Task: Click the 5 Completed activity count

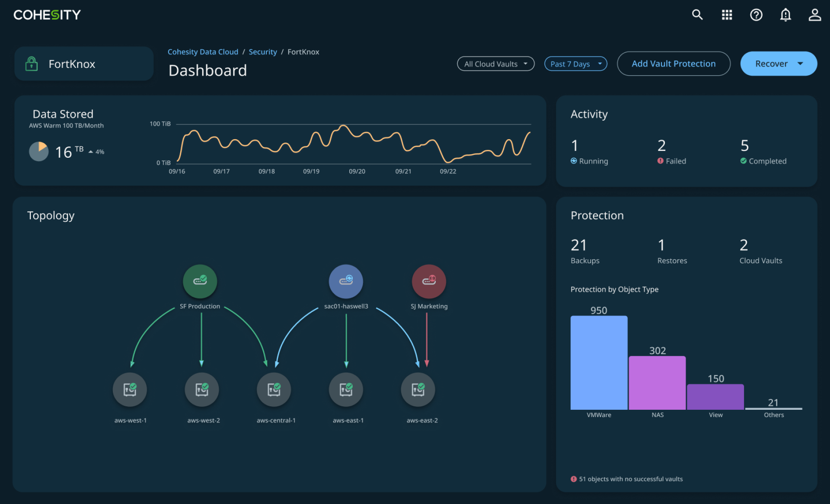Action: (744, 146)
